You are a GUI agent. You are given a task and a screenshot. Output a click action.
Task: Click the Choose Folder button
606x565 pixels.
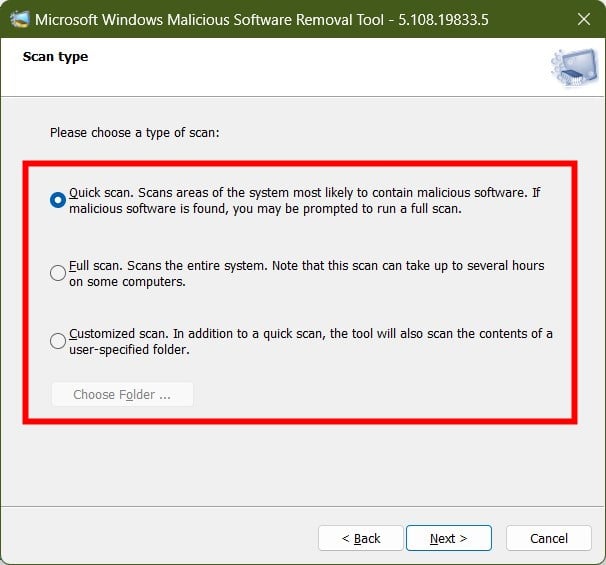pos(122,394)
